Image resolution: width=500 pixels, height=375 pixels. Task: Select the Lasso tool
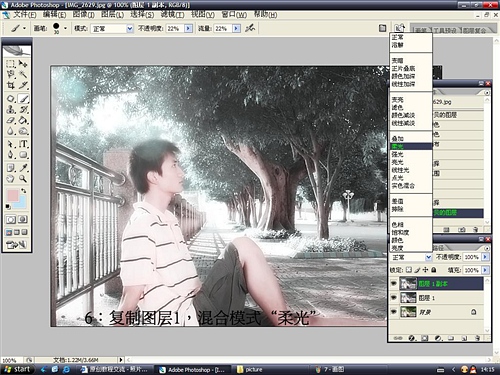pyautogui.click(x=11, y=74)
